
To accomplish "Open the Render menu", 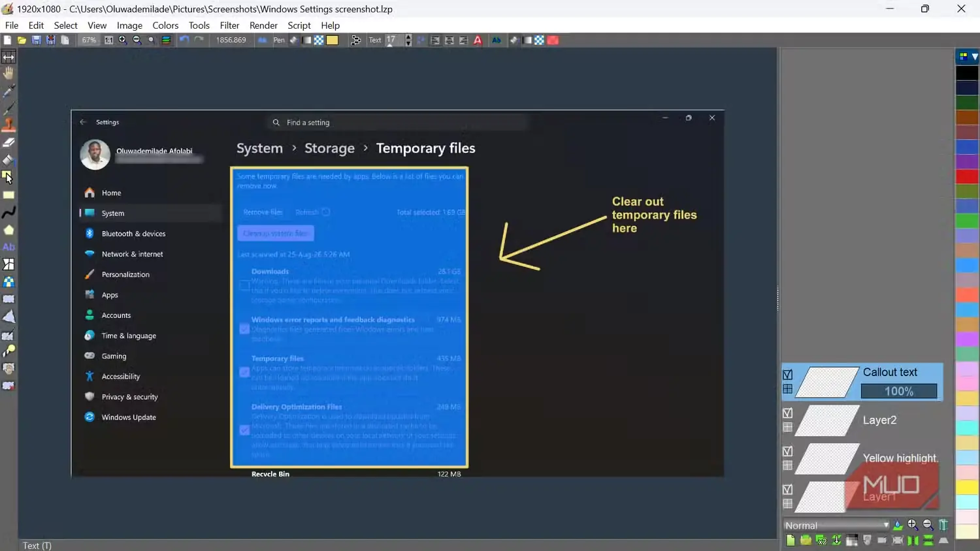I will click(x=263, y=25).
